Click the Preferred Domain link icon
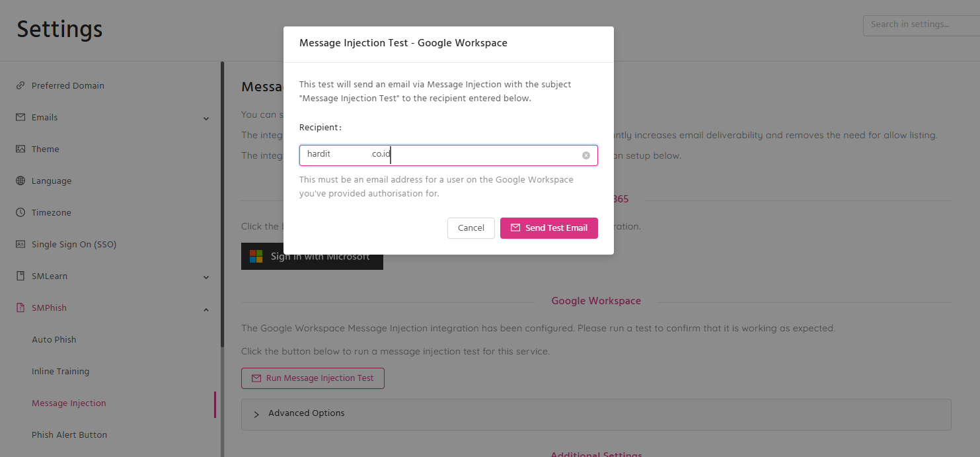This screenshot has width=980, height=457. tap(20, 85)
